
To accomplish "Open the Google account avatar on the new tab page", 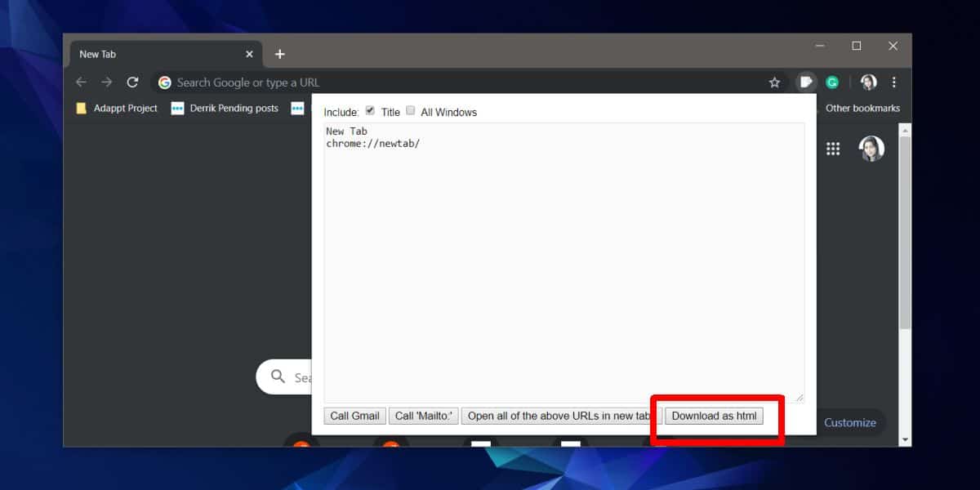I will coord(871,149).
